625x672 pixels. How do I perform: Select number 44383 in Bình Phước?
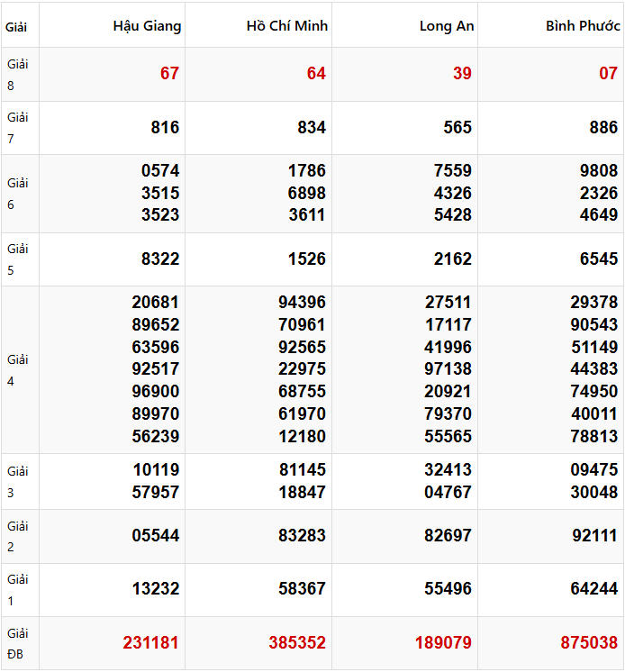pos(594,369)
